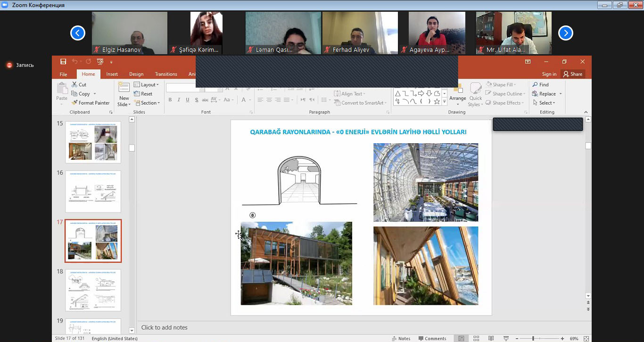
Task: Click the Home ribbon tab
Action: pyautogui.click(x=88, y=74)
